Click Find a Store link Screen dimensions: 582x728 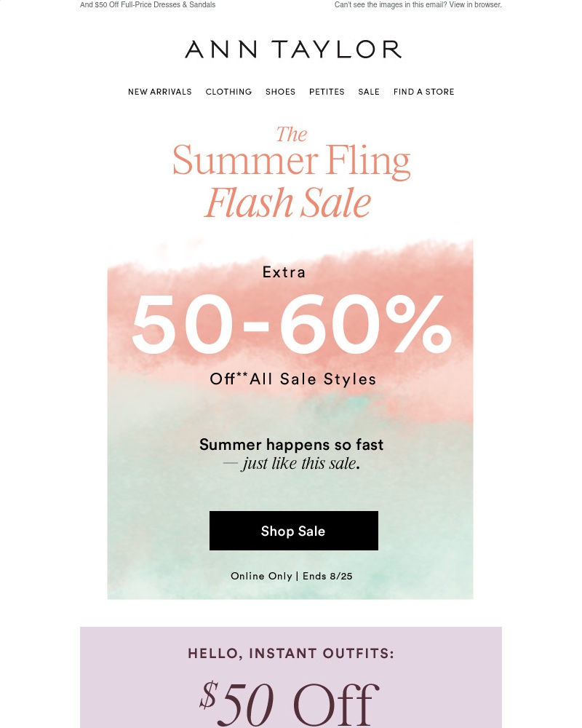[423, 92]
